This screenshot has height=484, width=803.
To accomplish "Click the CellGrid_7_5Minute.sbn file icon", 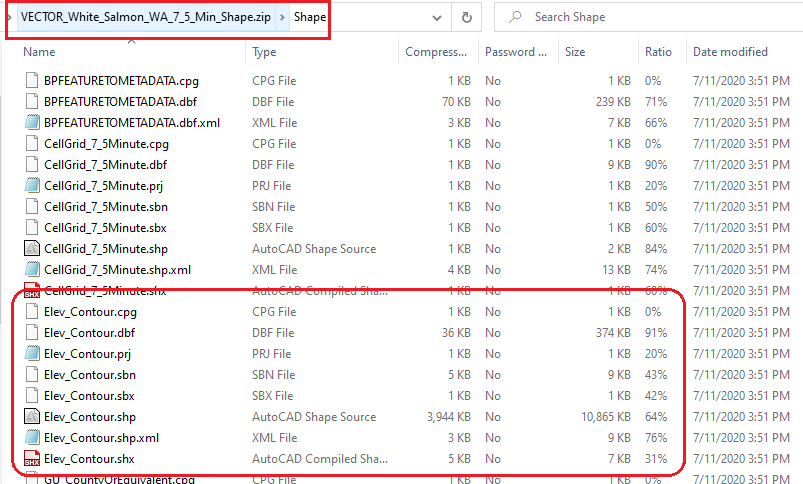I will tap(32, 206).
